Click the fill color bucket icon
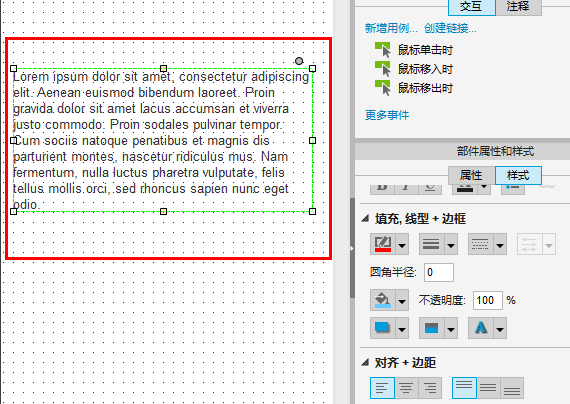This screenshot has width=570, height=404. click(383, 300)
